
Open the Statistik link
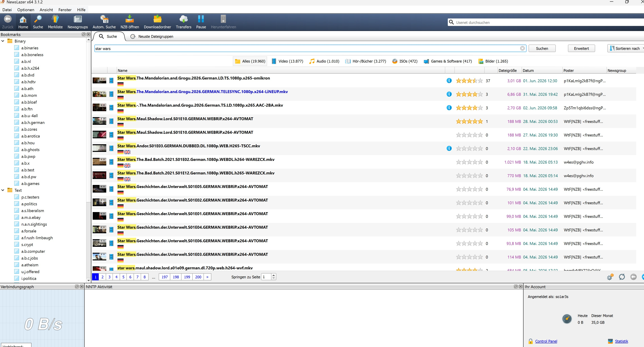tap(621, 341)
